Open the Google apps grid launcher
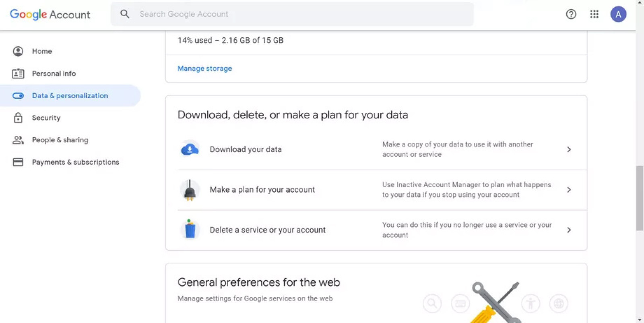This screenshot has width=644, height=323. (x=594, y=14)
